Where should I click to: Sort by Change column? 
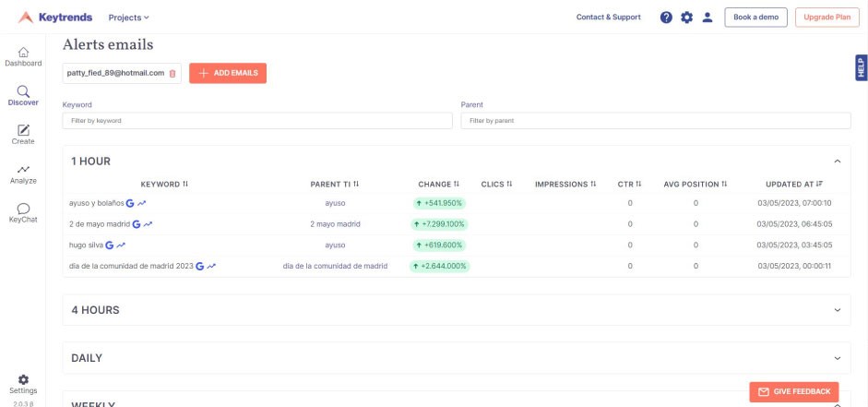pyautogui.click(x=439, y=184)
